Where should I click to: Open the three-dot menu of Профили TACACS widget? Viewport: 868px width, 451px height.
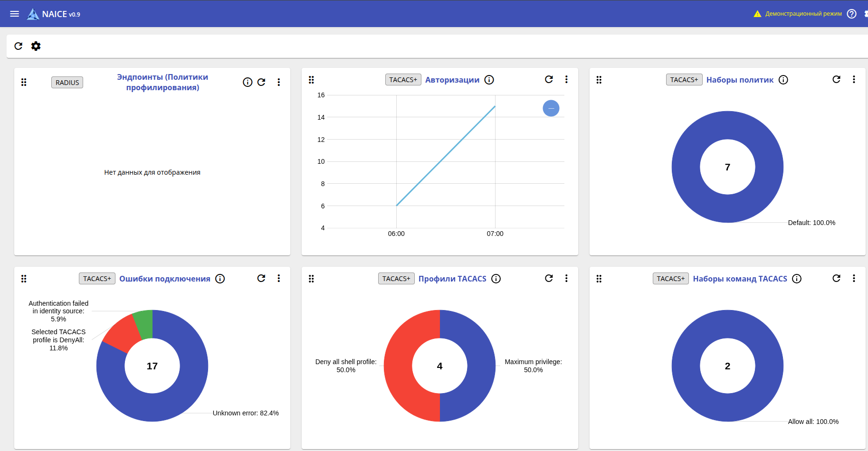tap(566, 278)
